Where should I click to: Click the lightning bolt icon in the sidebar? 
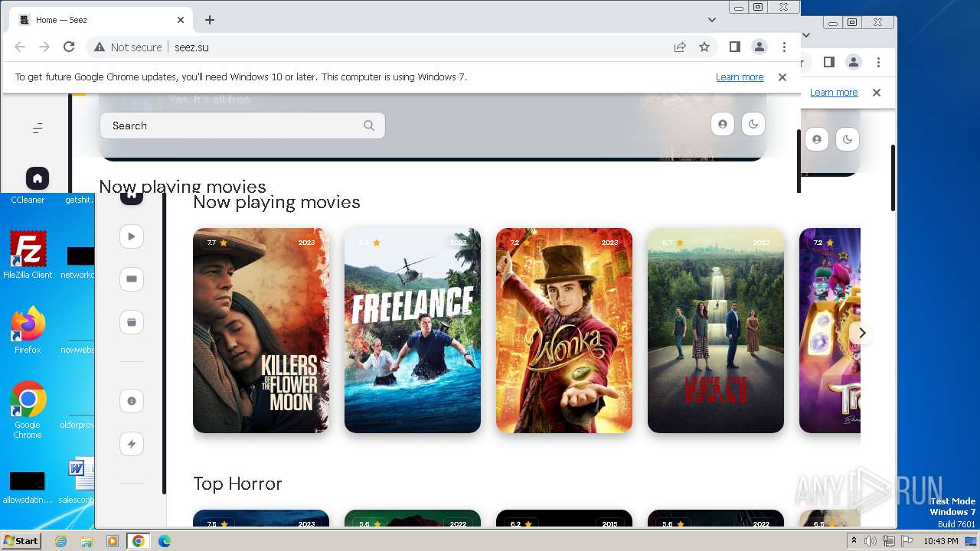tap(132, 444)
